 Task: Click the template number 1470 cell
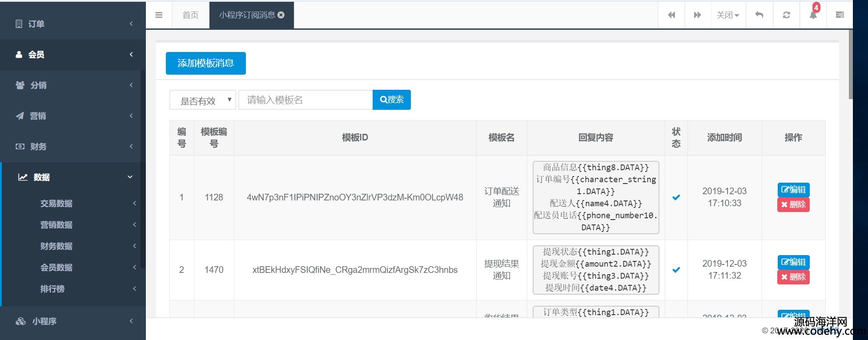pyautogui.click(x=214, y=270)
